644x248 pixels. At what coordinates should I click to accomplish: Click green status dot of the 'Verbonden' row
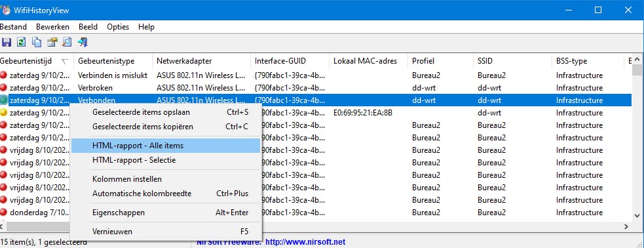[x=4, y=100]
